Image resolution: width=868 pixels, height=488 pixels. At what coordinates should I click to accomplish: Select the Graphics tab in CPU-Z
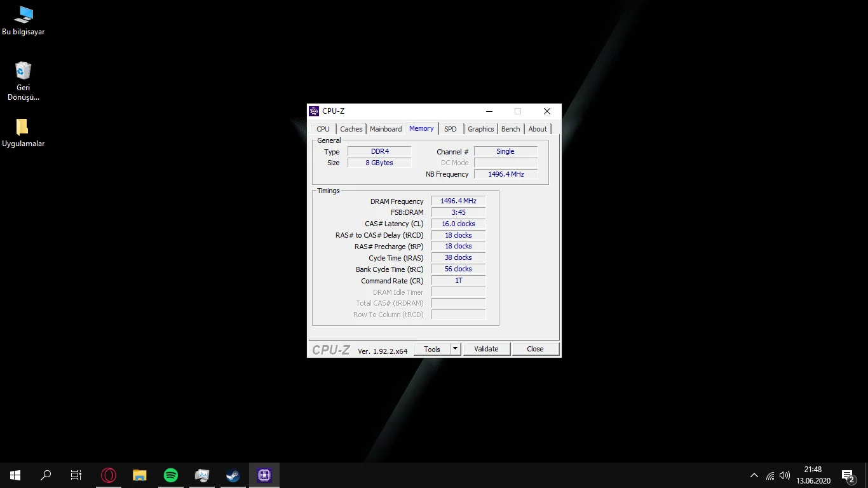coord(480,128)
